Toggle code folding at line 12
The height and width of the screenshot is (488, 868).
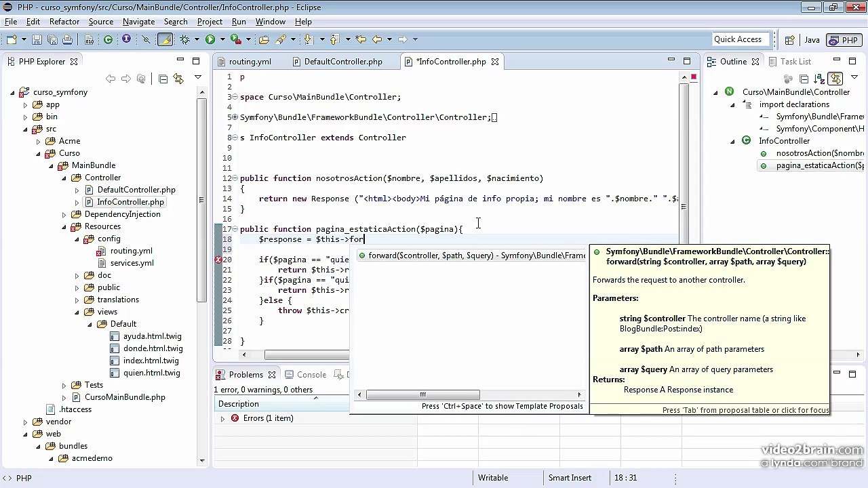(235, 178)
